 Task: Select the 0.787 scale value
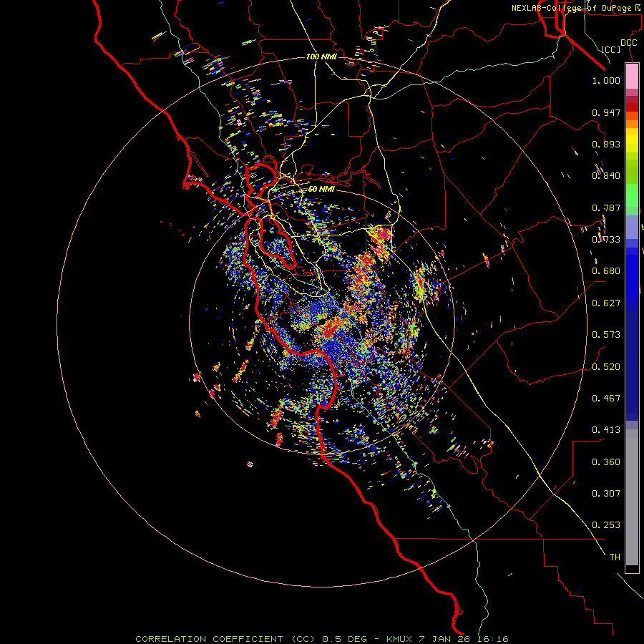[606, 208]
